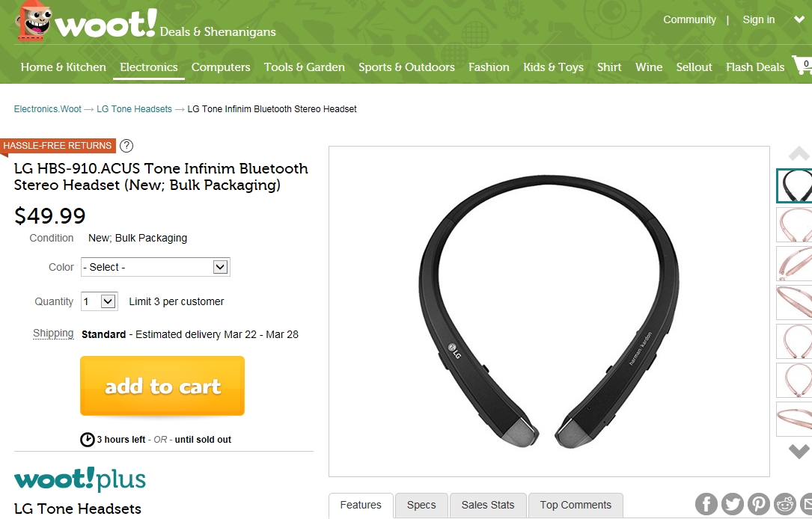Show next thumbnails with down arrow
Viewport: 812px width, 519px height.
pyautogui.click(x=799, y=451)
